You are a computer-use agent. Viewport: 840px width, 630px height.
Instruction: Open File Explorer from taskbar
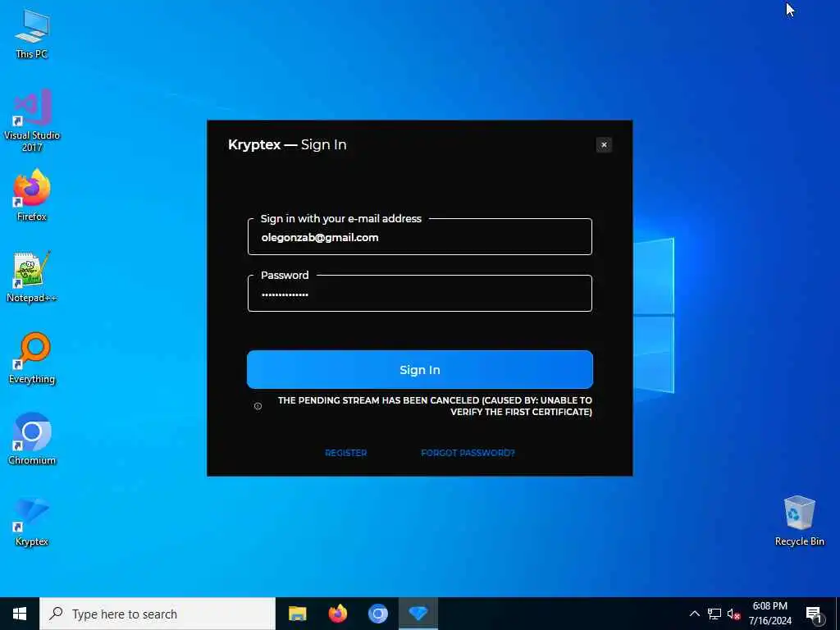point(297,614)
